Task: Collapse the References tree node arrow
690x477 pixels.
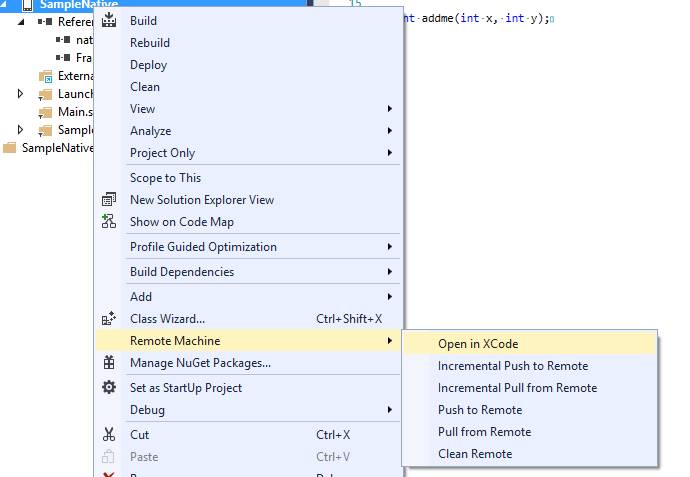Action: coord(21,22)
